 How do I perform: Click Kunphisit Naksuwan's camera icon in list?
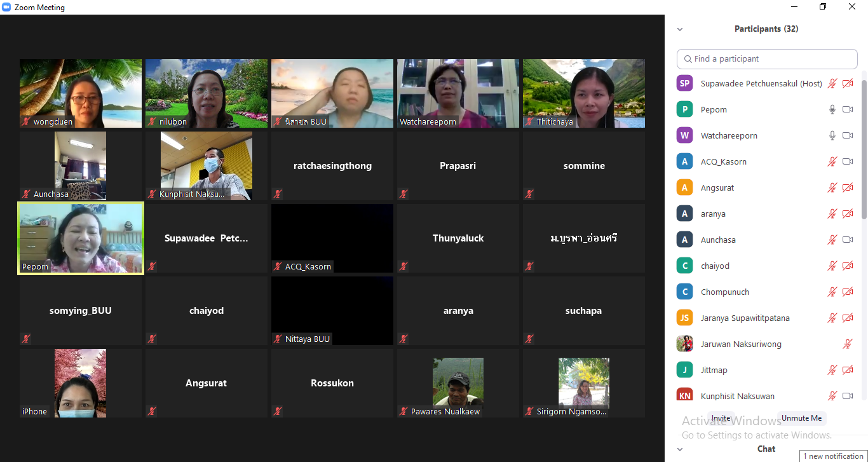848,396
